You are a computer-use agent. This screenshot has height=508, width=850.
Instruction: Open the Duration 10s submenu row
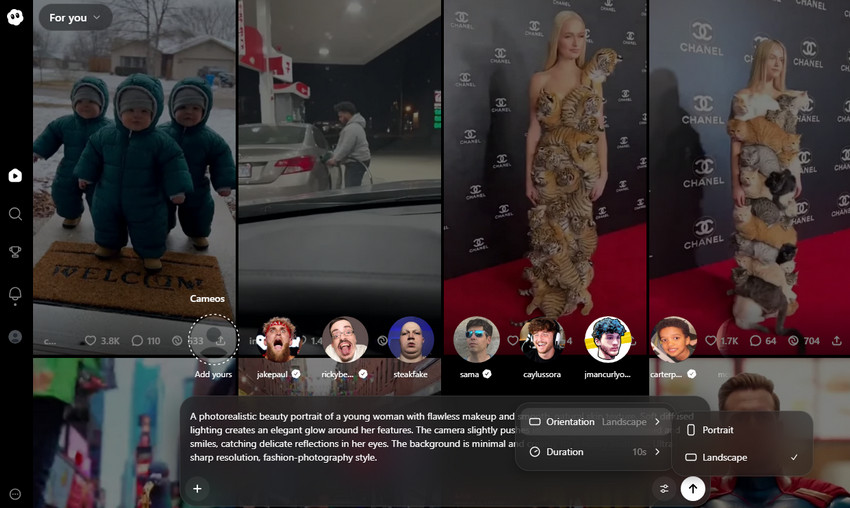click(x=594, y=452)
